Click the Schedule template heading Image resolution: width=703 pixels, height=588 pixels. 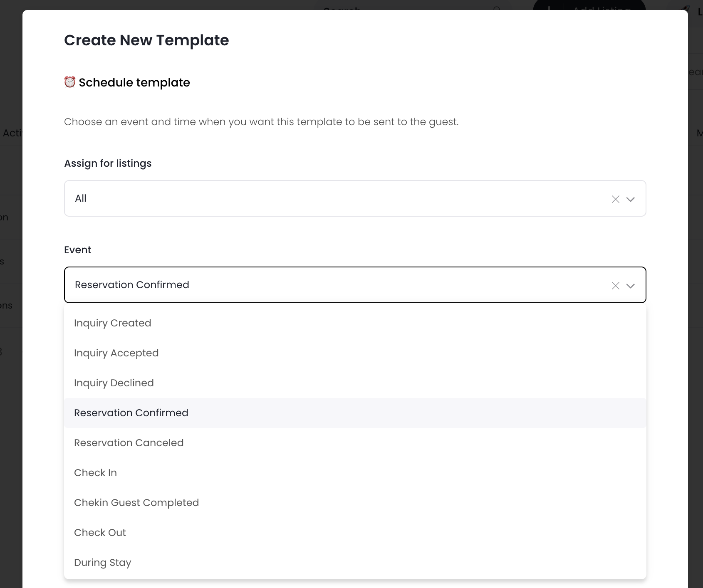point(134,82)
